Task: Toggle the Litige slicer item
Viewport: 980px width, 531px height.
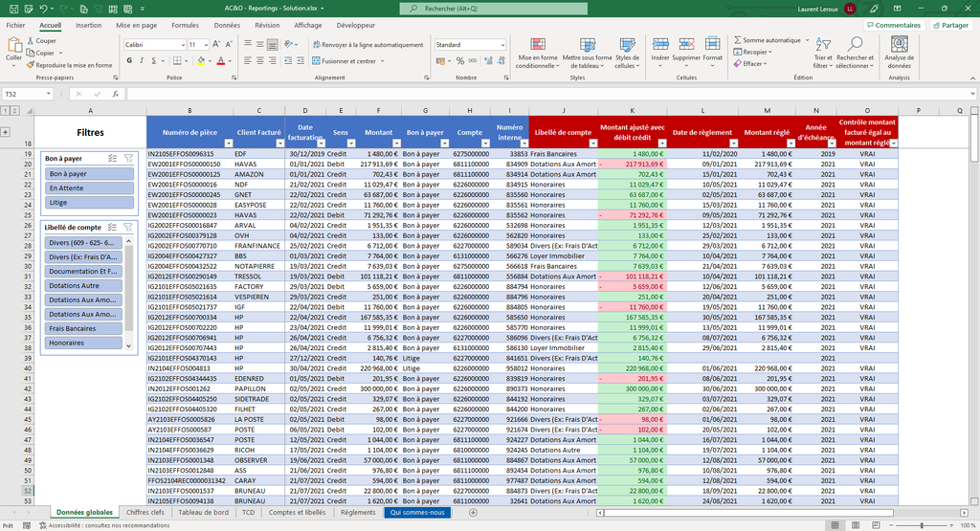Action: point(90,203)
